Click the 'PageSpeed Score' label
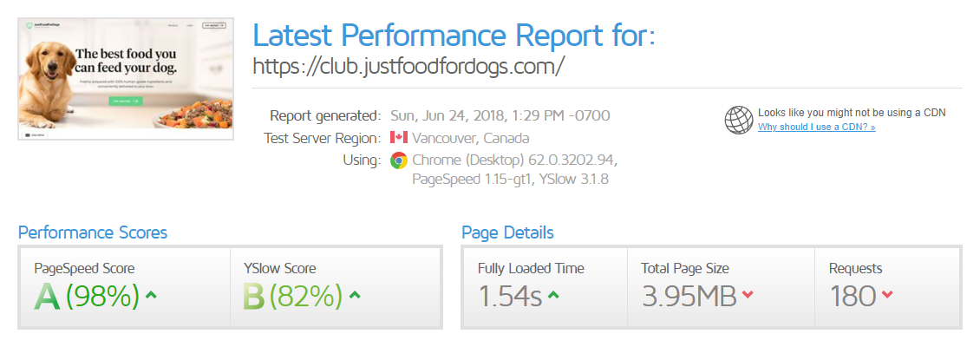Image resolution: width=980 pixels, height=347 pixels. 84,269
